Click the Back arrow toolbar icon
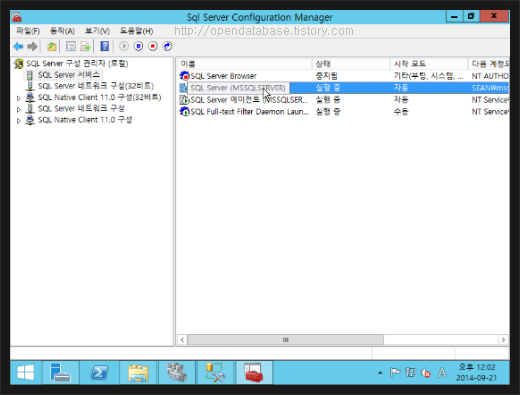The width and height of the screenshot is (520, 395). pyautogui.click(x=18, y=46)
